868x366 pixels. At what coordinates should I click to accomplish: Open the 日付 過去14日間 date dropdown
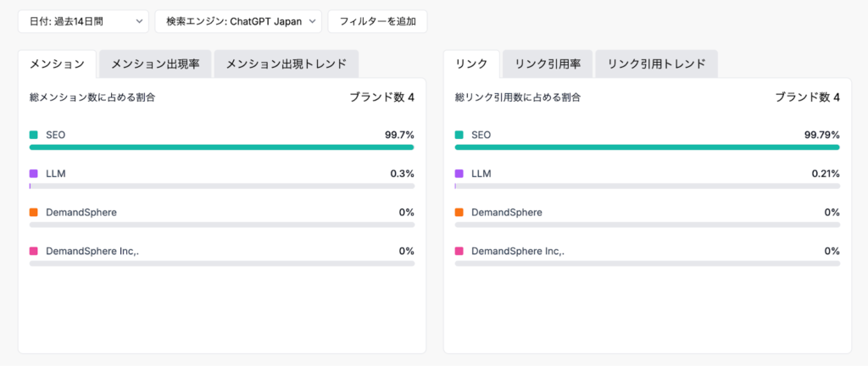[82, 21]
